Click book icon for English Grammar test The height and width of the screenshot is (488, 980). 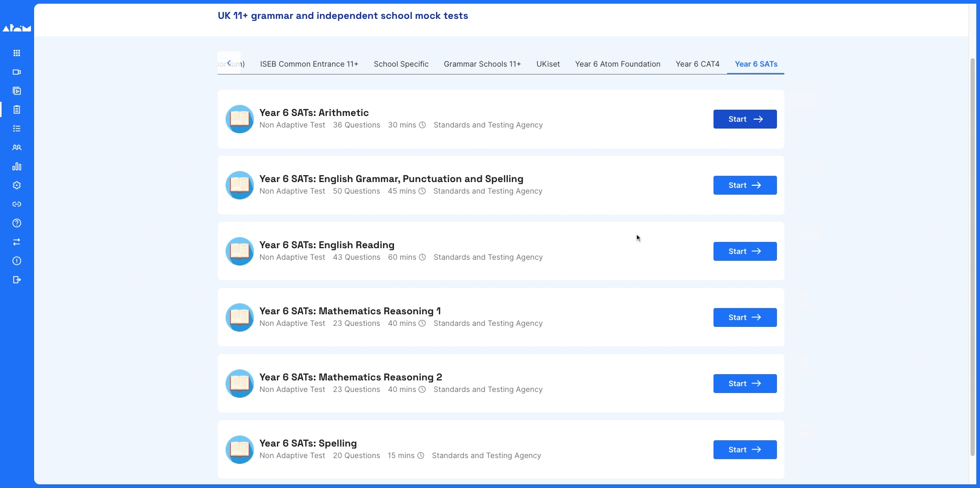pos(240,185)
